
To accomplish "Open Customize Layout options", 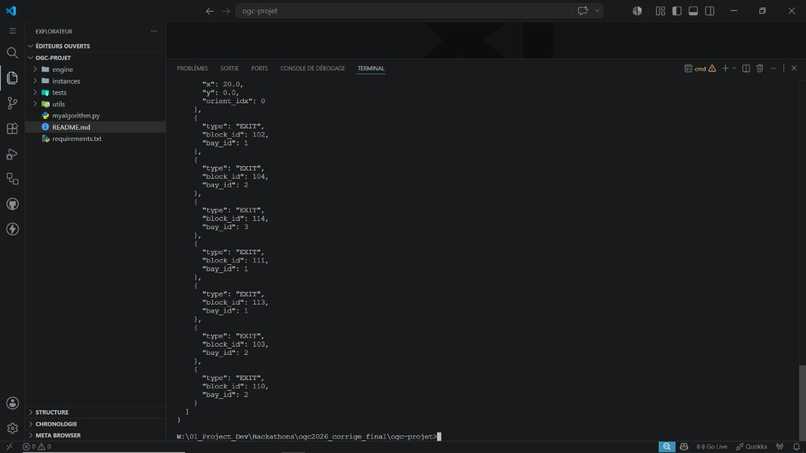I will (x=661, y=11).
